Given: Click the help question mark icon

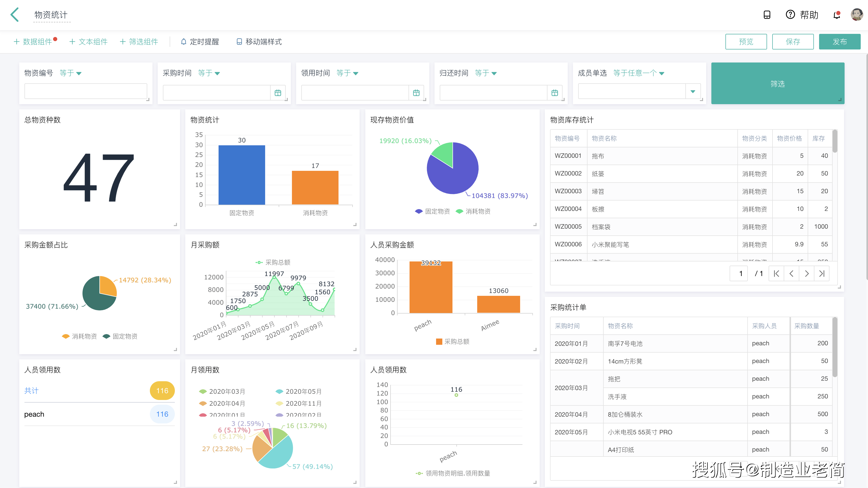Looking at the screenshot, I should coord(790,15).
